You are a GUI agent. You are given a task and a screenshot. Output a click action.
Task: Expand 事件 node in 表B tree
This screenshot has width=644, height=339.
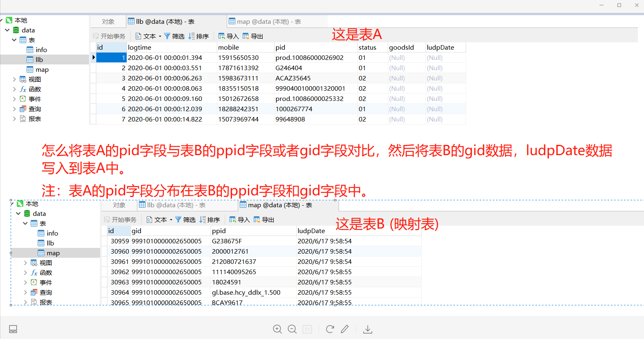25,282
